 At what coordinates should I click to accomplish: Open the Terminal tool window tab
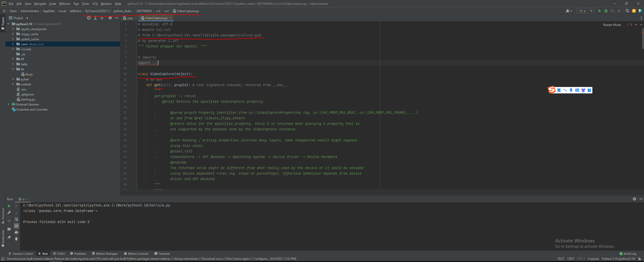162,254
